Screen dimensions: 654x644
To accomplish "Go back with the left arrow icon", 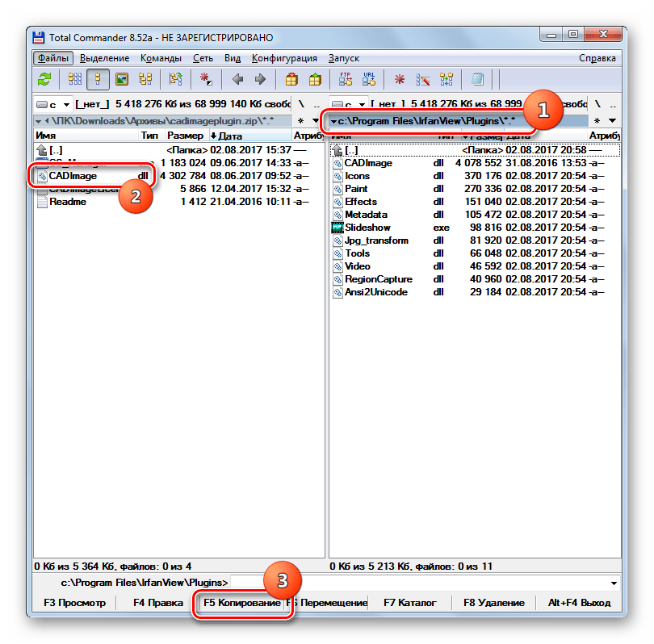I will point(237,79).
